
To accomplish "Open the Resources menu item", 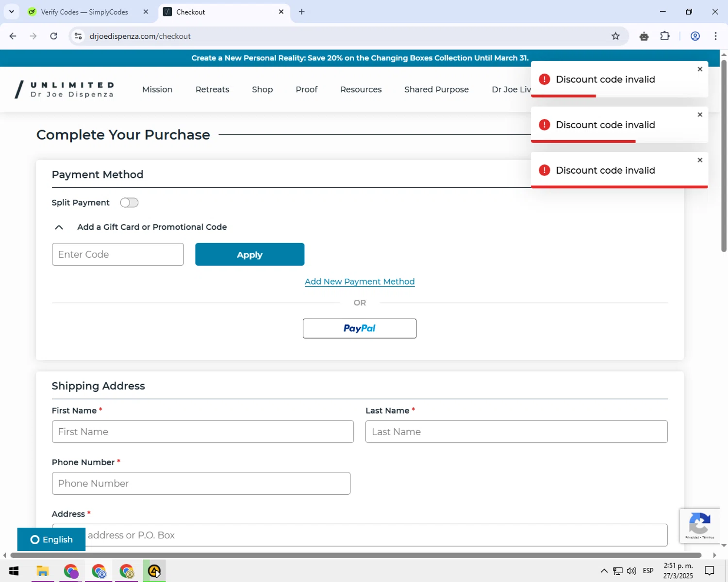I will [x=361, y=89].
